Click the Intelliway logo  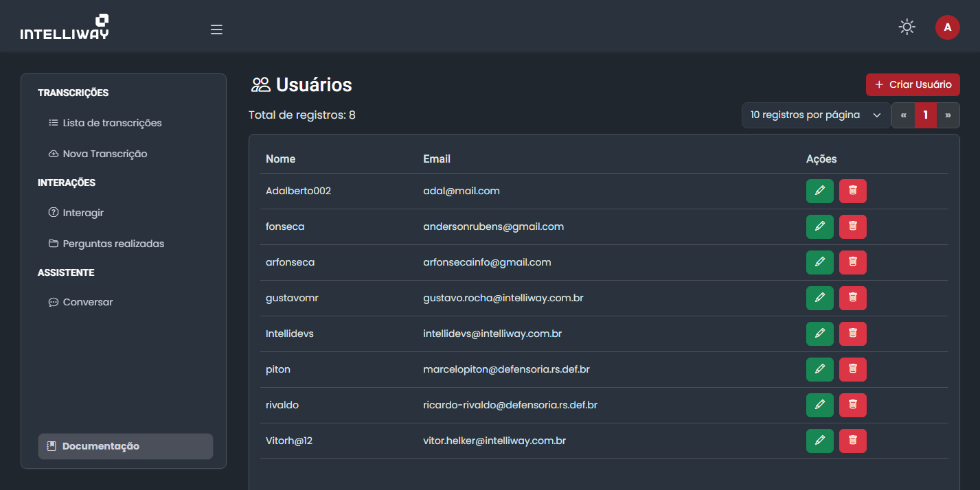click(65, 27)
